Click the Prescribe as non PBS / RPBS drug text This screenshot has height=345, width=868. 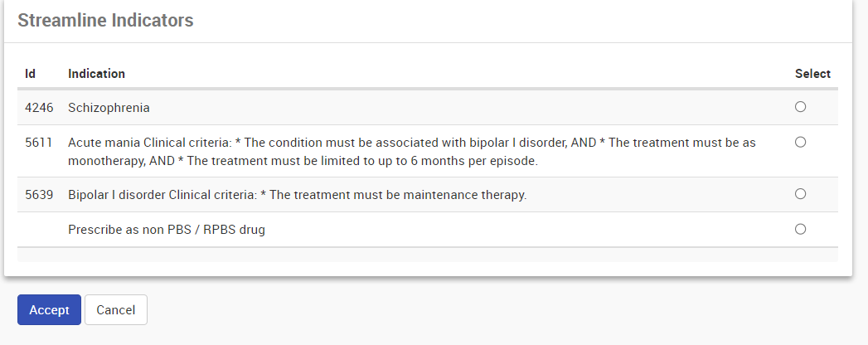(x=167, y=230)
